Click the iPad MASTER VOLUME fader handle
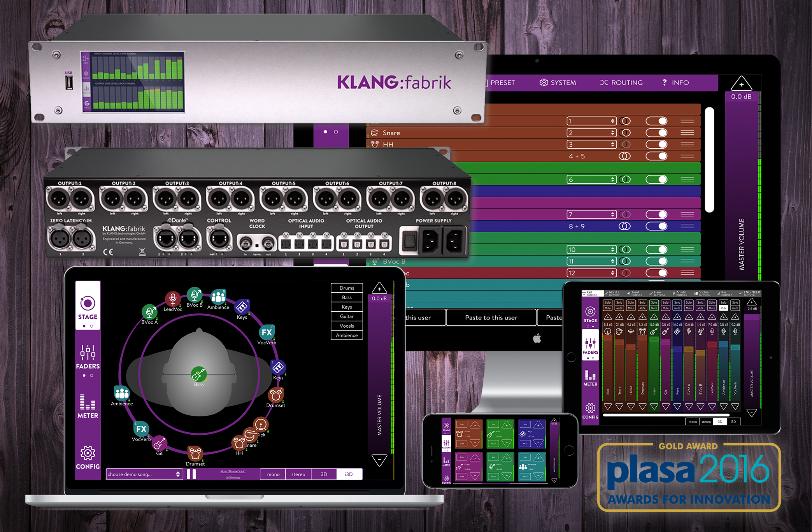 pyautogui.click(x=752, y=317)
